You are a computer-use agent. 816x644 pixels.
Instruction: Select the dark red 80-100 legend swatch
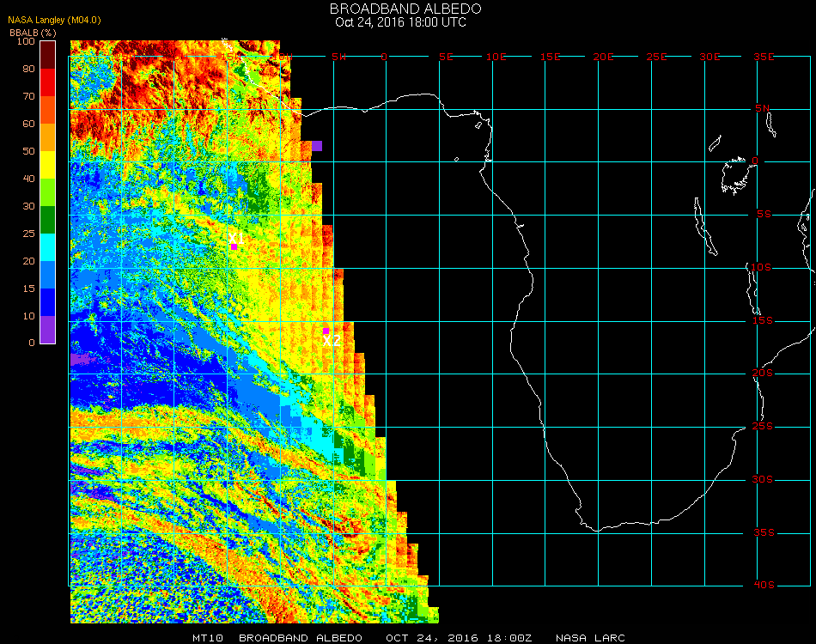48,55
